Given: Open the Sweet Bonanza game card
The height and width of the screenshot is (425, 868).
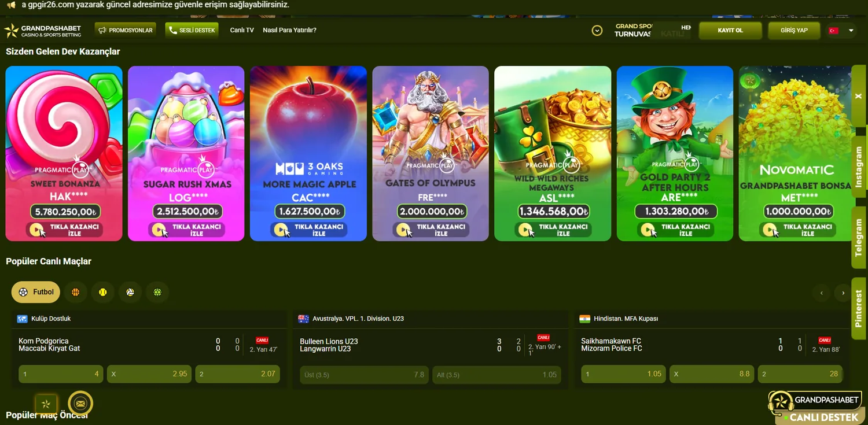Looking at the screenshot, I should 64,153.
